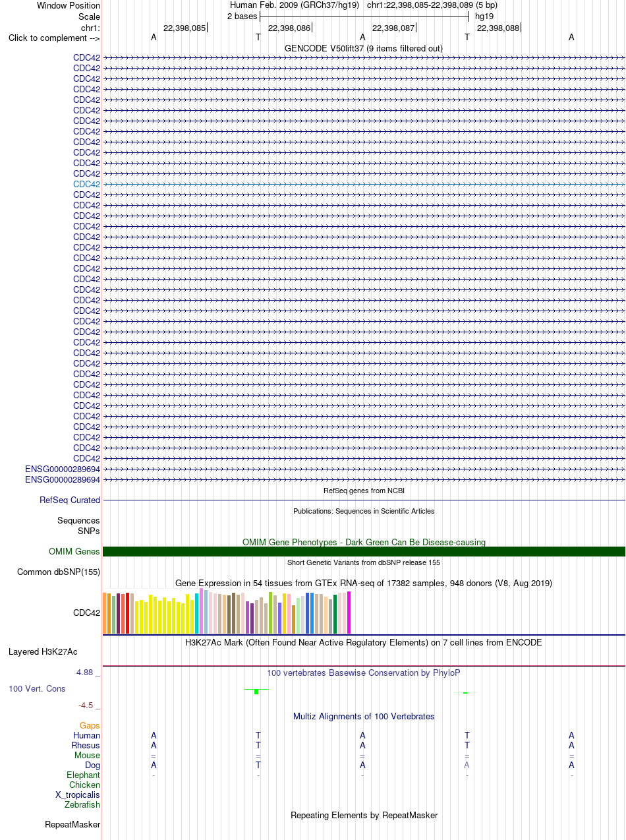Click the dark green bar in GTEx chart
The image size is (626, 840).
[335, 614]
